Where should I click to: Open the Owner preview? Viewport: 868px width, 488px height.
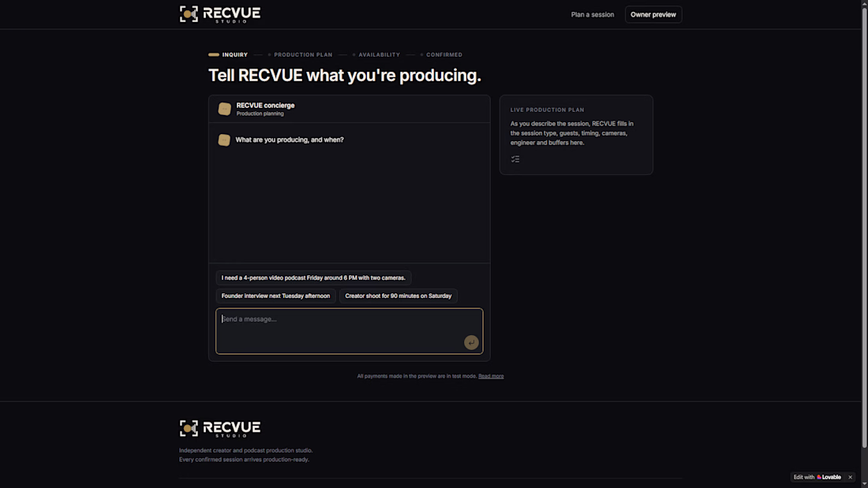click(653, 14)
